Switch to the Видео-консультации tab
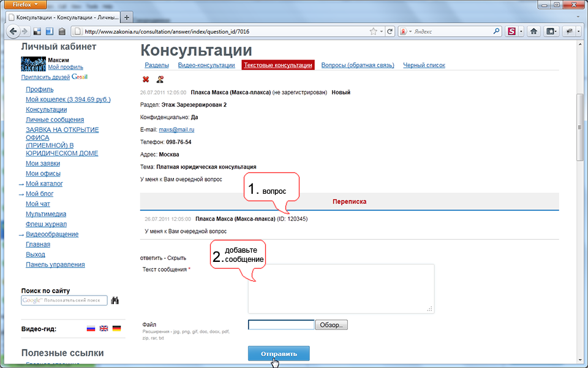Image resolution: width=588 pixels, height=368 pixels. pyautogui.click(x=206, y=65)
